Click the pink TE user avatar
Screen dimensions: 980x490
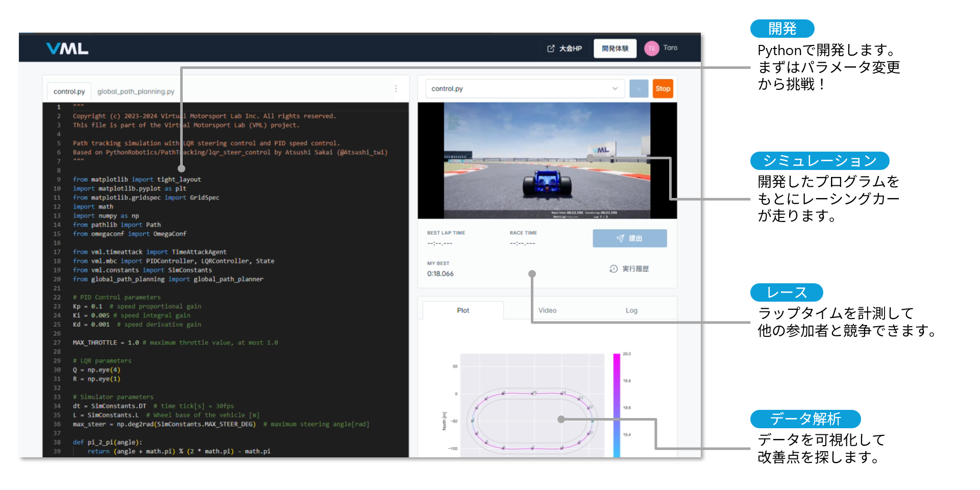coord(651,48)
